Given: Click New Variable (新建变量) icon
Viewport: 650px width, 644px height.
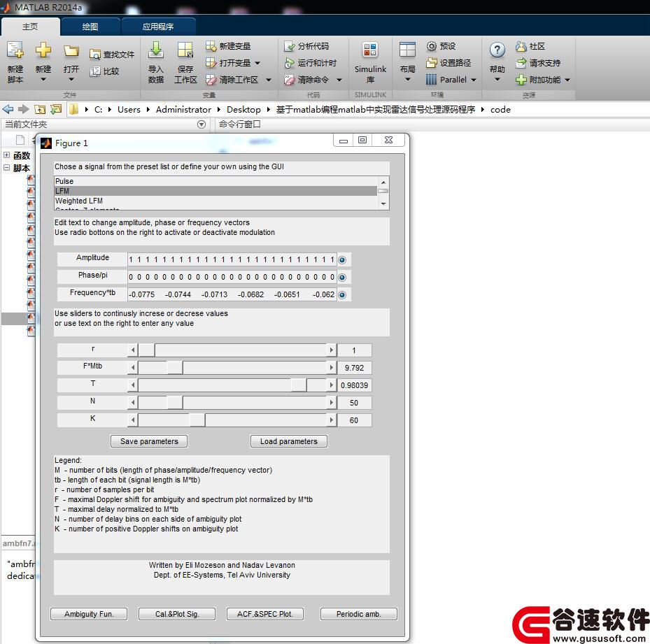Looking at the screenshot, I should (211, 46).
